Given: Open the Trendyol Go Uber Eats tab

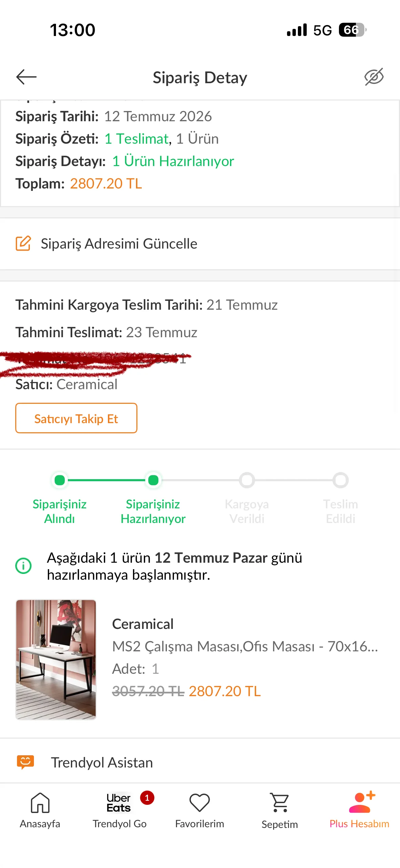Looking at the screenshot, I should (x=120, y=810).
